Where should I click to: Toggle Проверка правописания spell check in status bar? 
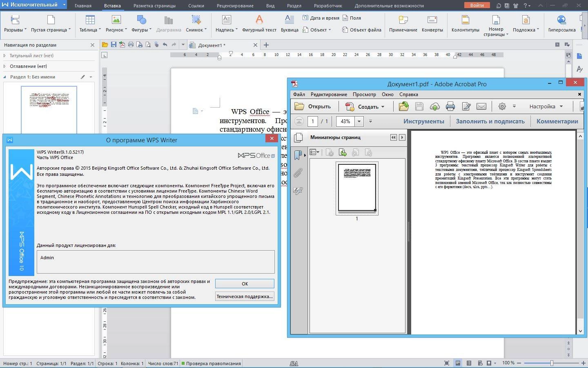click(x=211, y=363)
